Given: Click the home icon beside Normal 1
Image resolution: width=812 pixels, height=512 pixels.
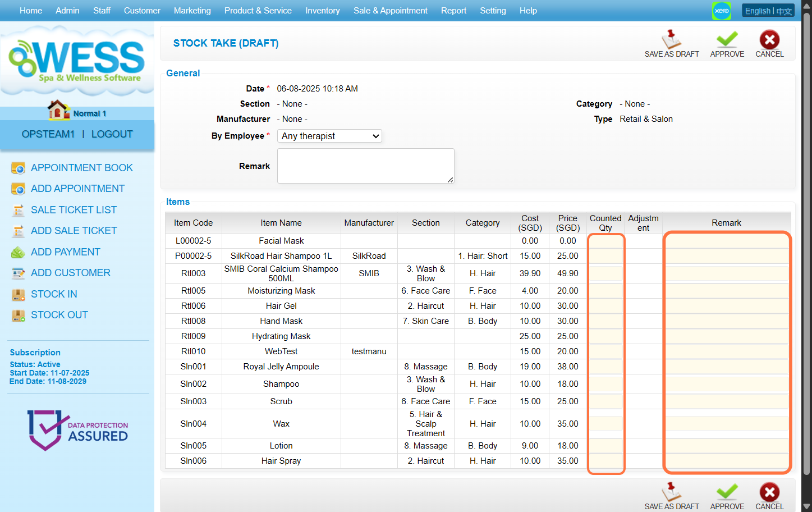Looking at the screenshot, I should click(58, 110).
